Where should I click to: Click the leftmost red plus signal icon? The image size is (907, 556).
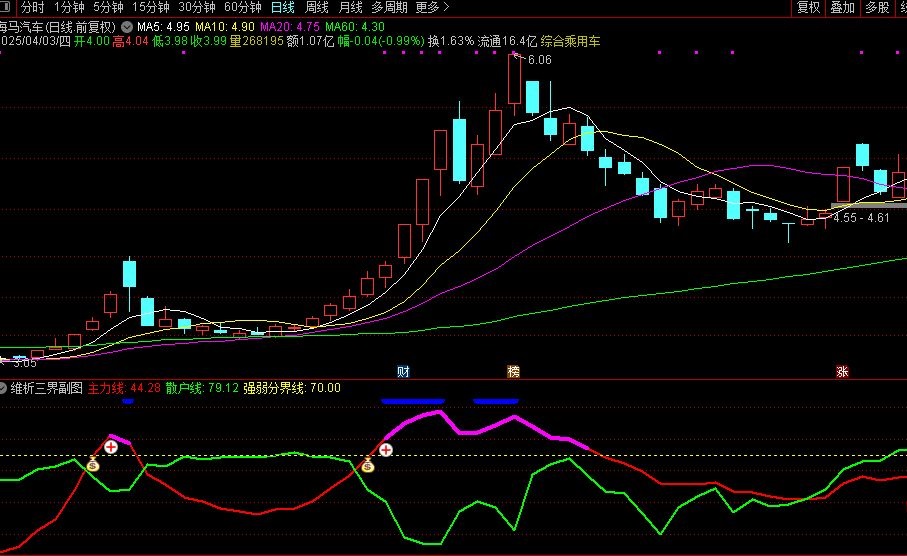click(x=110, y=447)
